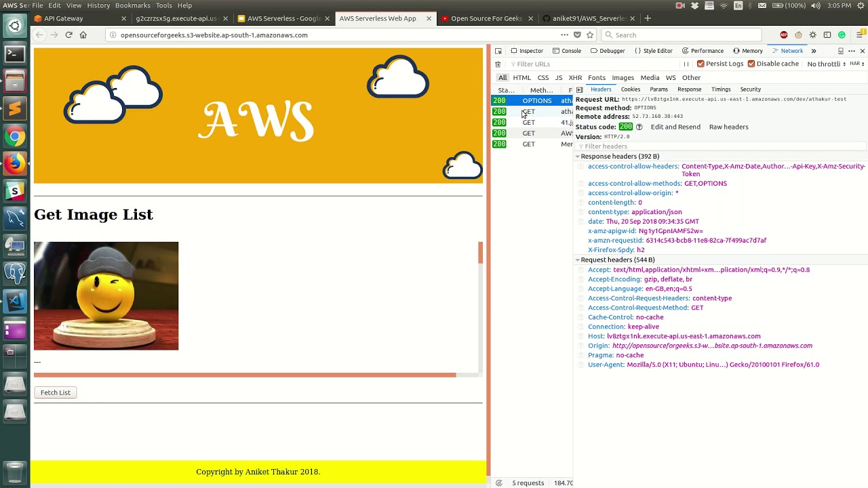Go to the browser home page icon

pos(83,35)
